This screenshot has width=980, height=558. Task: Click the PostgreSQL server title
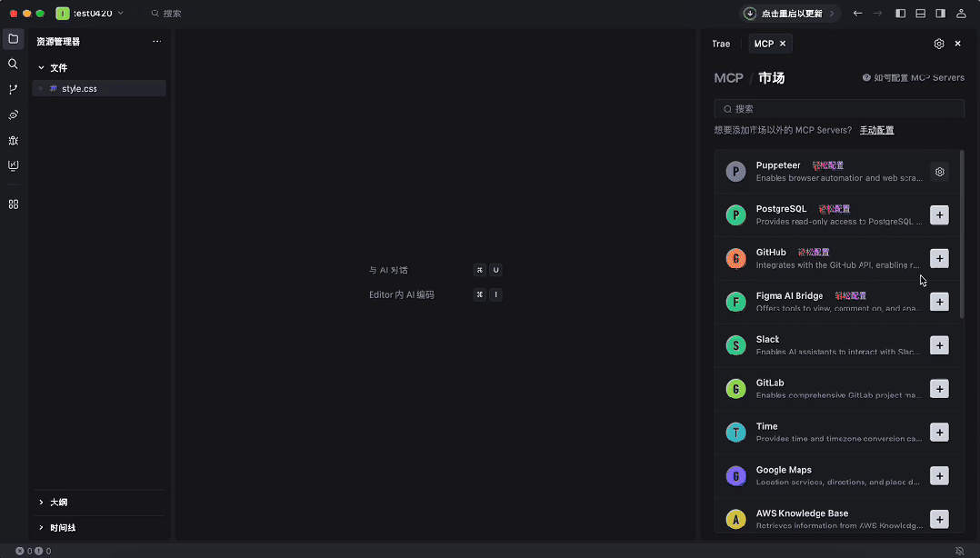click(x=781, y=209)
